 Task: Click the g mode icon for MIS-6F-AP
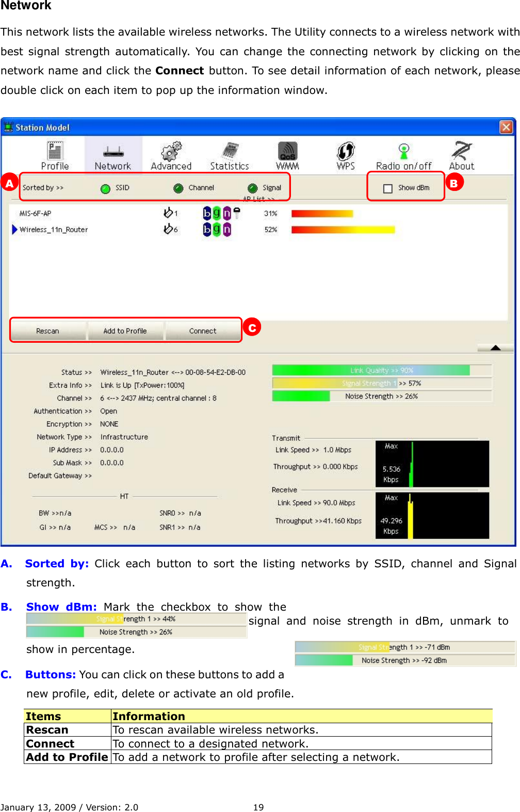(x=217, y=213)
